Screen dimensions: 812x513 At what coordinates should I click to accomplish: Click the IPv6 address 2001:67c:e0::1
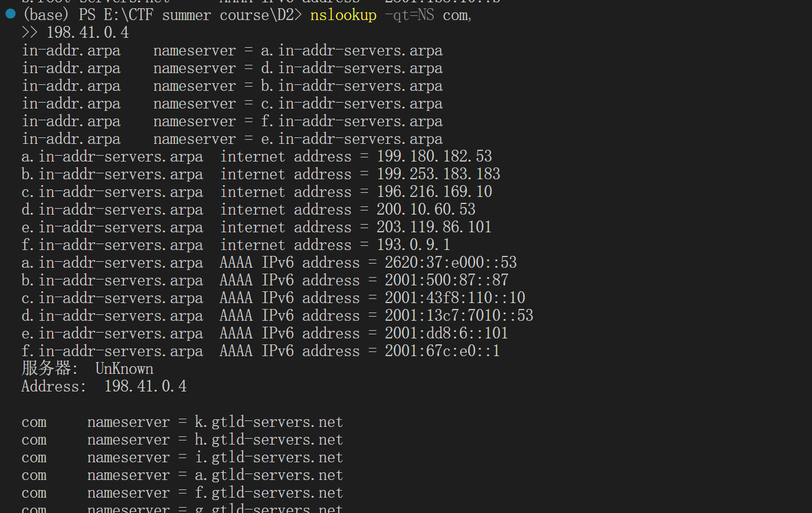coord(443,351)
